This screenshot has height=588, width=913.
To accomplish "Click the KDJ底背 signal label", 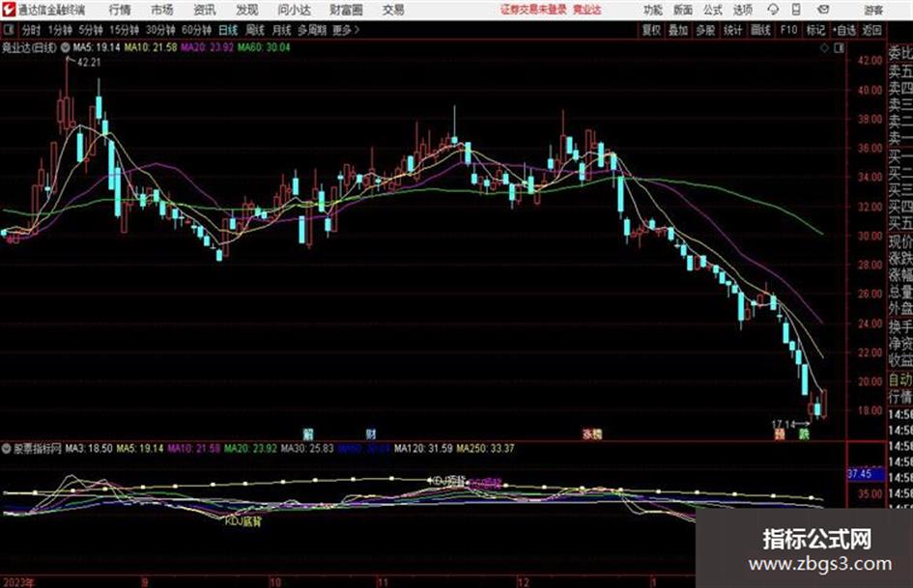I will (243, 521).
